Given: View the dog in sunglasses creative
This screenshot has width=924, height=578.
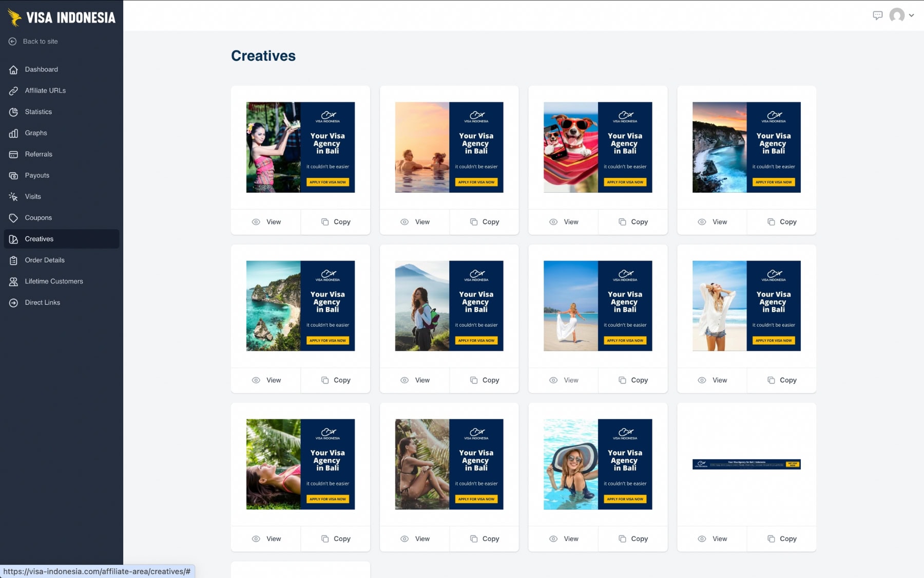Looking at the screenshot, I should 563,222.
